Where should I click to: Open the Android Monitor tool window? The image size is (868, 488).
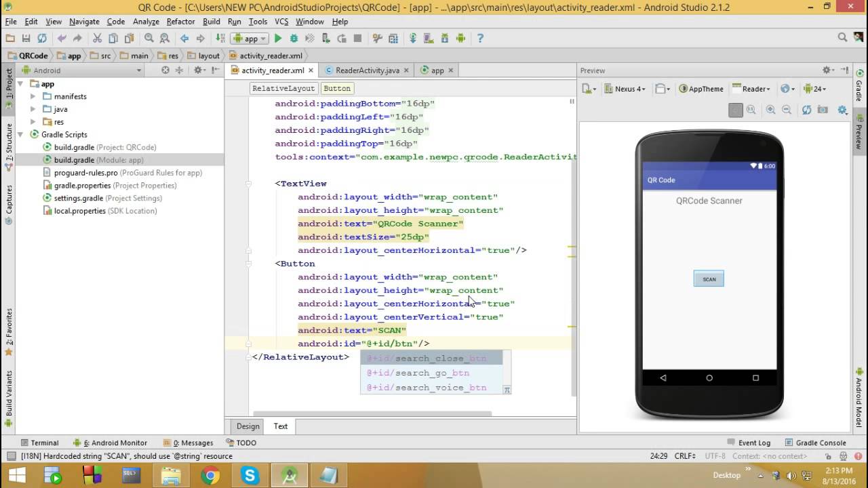point(110,443)
